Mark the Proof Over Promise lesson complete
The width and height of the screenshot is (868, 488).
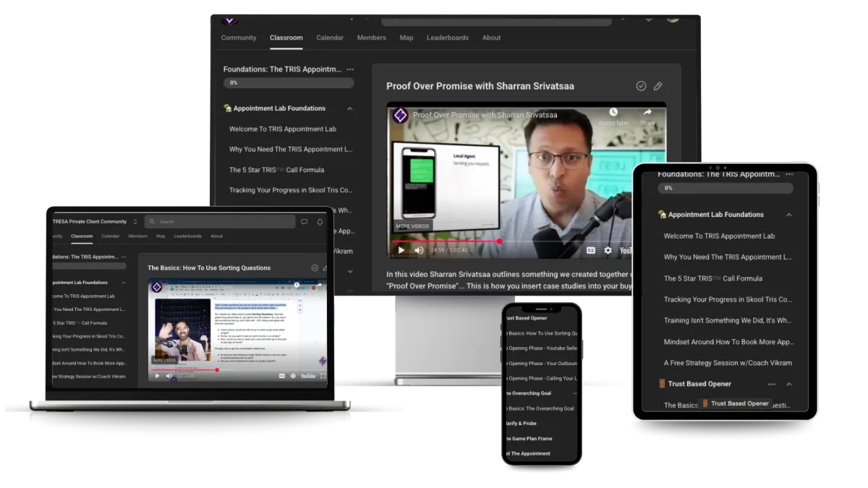[641, 86]
